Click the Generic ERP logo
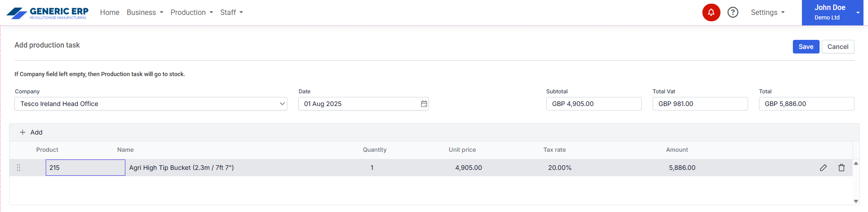868x212 pixels. [x=47, y=13]
